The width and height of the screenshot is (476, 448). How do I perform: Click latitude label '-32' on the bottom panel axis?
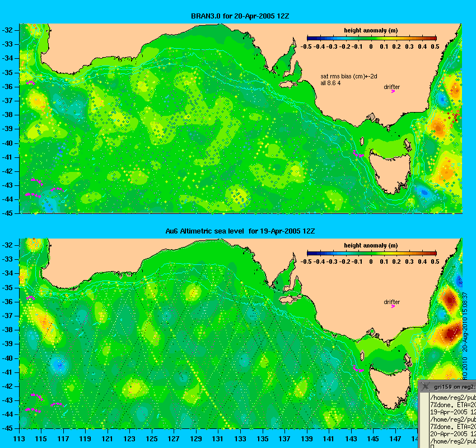coord(8,245)
